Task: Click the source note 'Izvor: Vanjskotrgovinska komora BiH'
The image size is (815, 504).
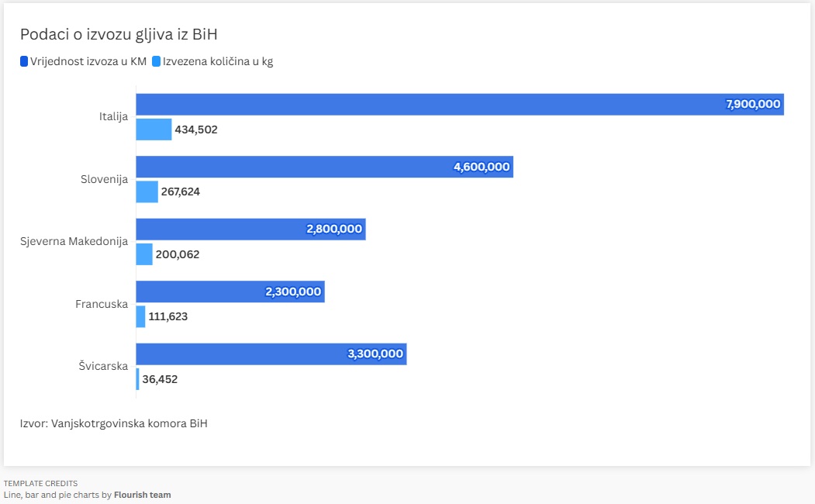Action: [113, 423]
